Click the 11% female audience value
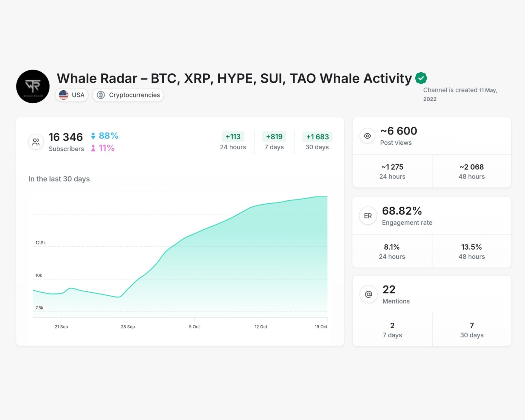Screen dimensions: 525x420 coord(107,148)
